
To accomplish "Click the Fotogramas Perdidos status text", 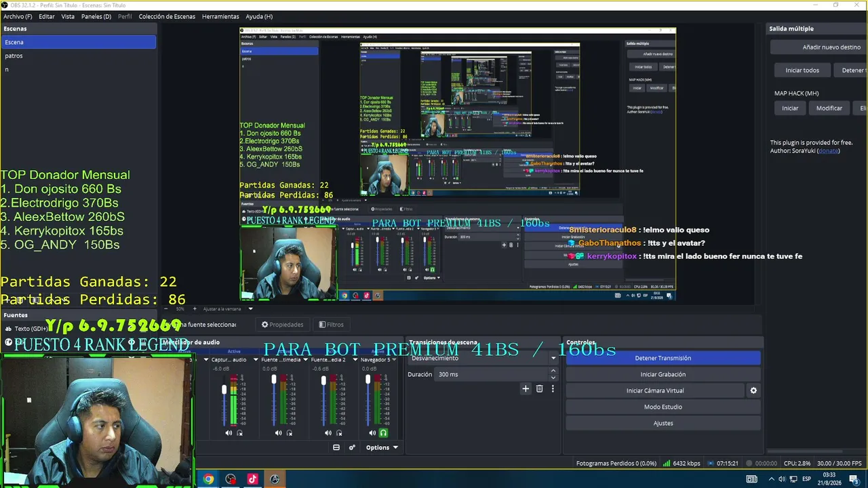I will point(616,464).
